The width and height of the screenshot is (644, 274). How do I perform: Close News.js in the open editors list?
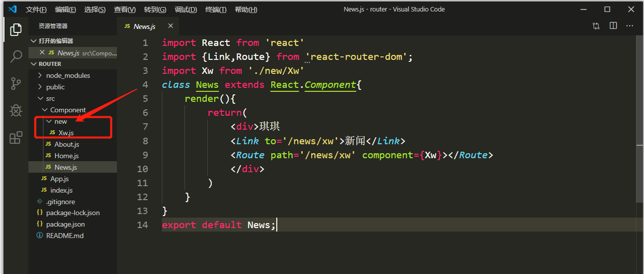click(42, 52)
